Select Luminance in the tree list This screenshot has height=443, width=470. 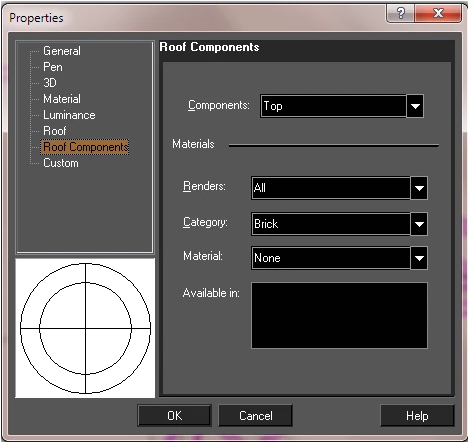[x=69, y=115]
